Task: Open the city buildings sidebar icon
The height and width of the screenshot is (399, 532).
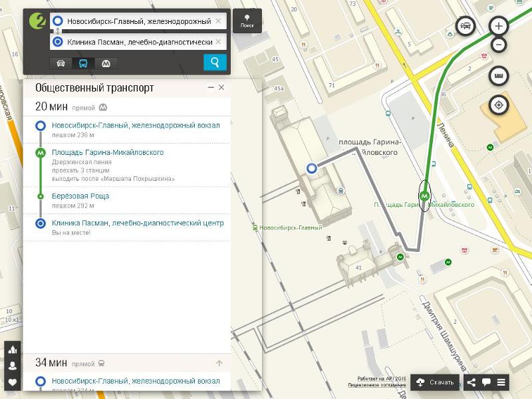Action: point(13,350)
